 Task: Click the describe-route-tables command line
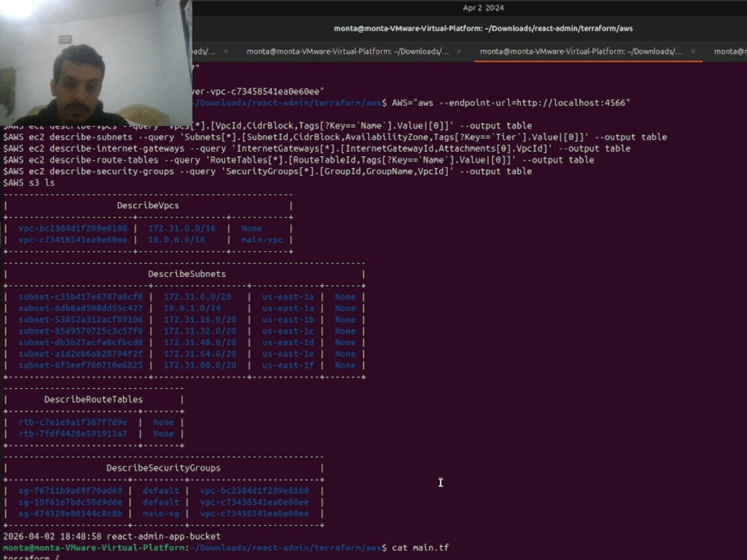[299, 160]
